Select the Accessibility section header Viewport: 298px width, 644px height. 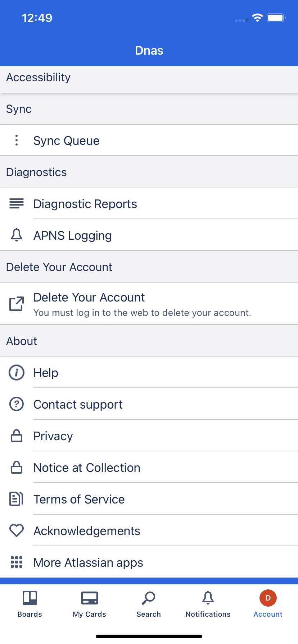[x=149, y=78]
